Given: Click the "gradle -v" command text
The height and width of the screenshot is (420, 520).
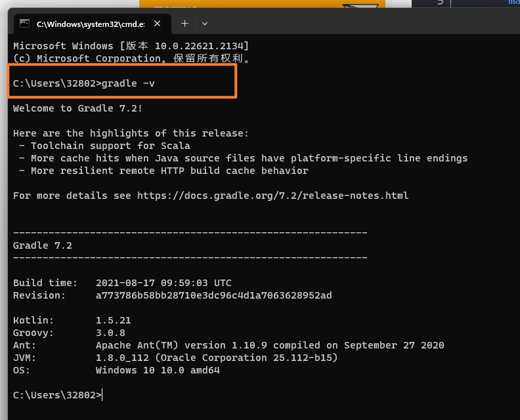Looking at the screenshot, I should [x=128, y=83].
